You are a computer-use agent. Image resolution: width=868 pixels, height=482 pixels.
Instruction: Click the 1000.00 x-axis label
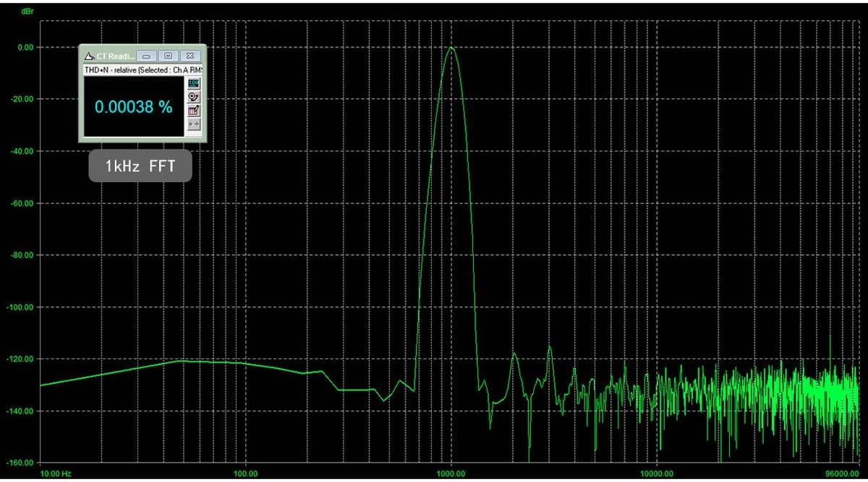click(451, 474)
